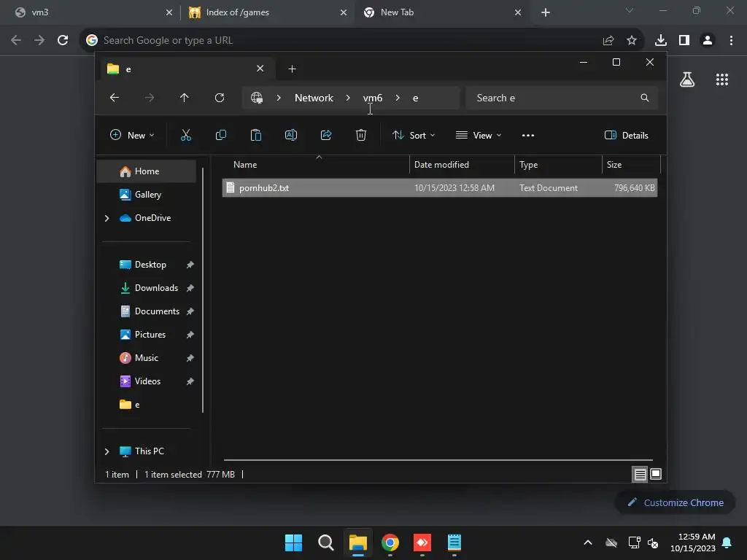Click the network location icon in address bar

coord(257,98)
